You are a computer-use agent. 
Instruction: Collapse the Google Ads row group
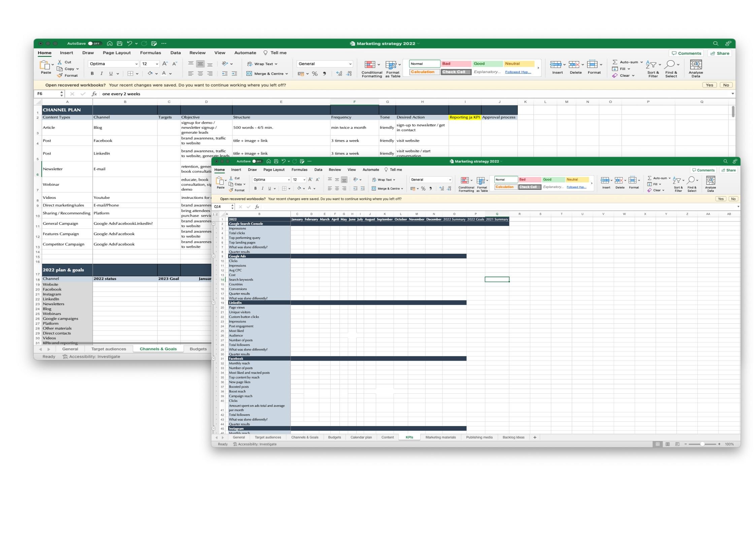[214, 256]
